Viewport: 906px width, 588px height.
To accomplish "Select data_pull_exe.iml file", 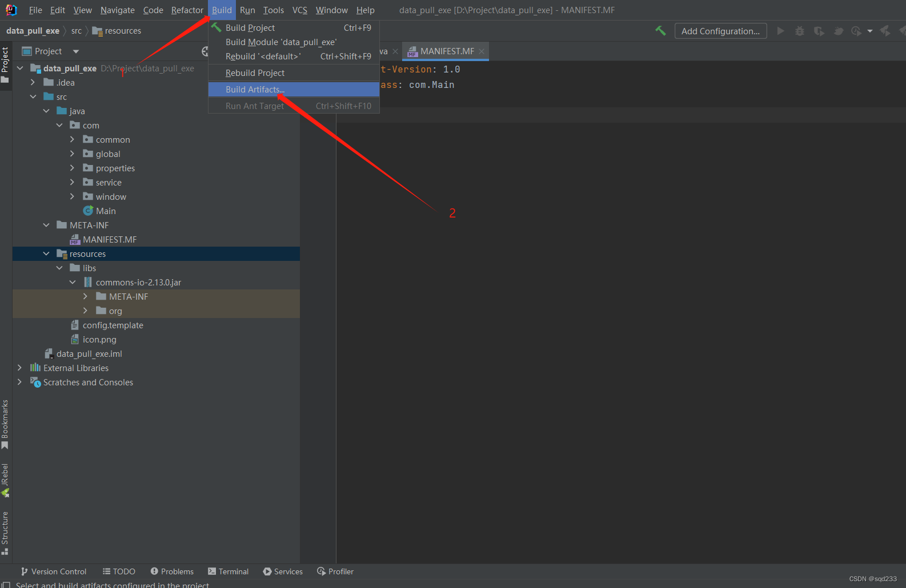I will pyautogui.click(x=83, y=353).
